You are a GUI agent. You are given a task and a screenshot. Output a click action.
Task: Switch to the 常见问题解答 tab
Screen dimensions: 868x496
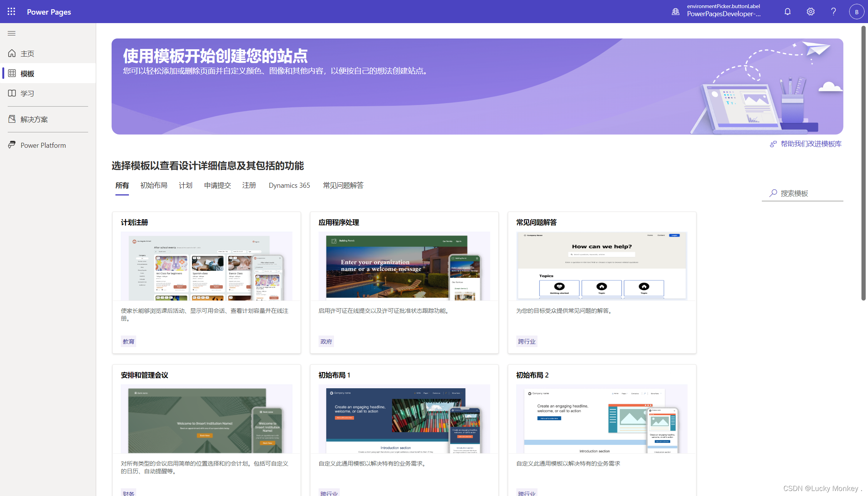(343, 185)
